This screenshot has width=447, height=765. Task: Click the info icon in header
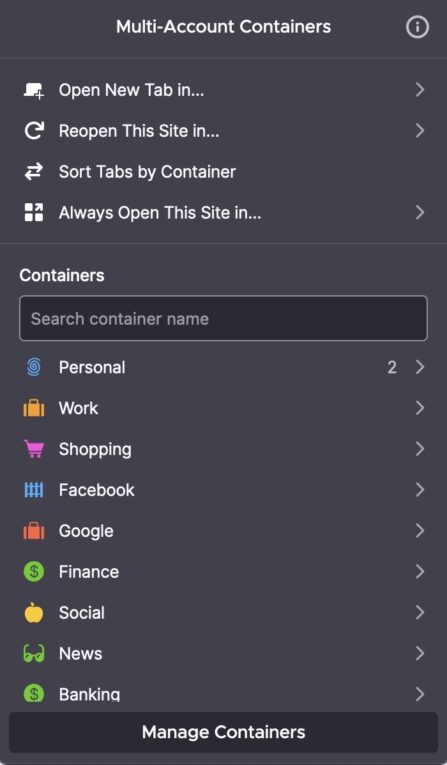coord(417,27)
